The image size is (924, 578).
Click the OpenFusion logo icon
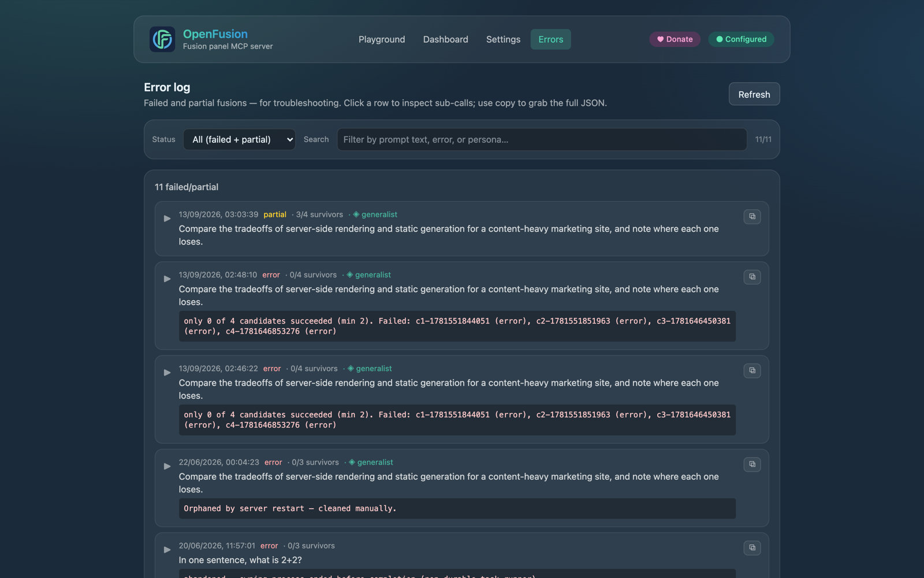tap(162, 39)
